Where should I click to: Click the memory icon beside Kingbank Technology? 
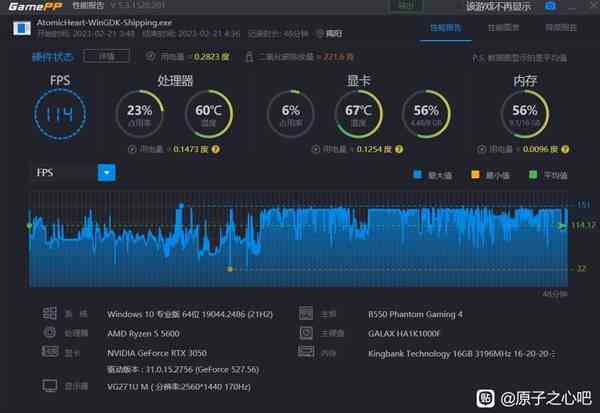coord(306,351)
